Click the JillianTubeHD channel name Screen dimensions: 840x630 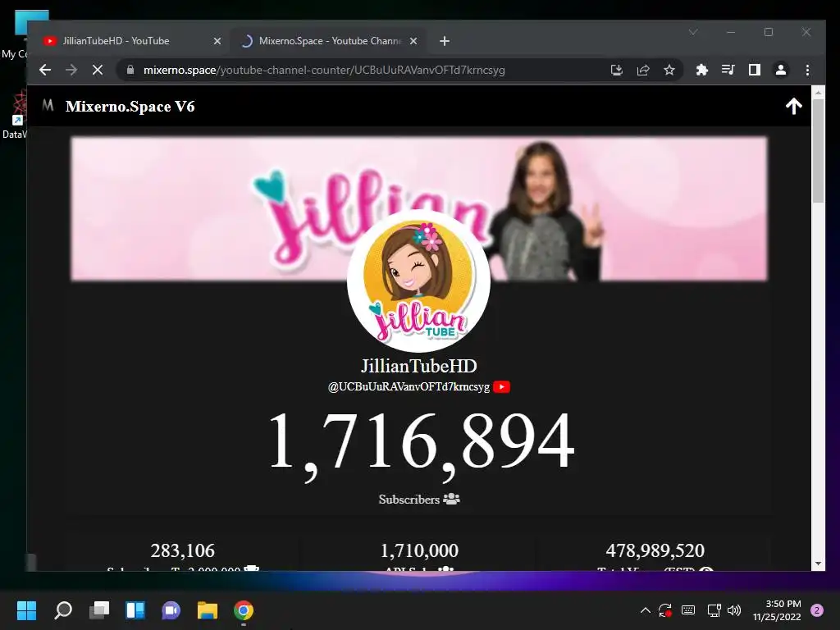tap(419, 366)
